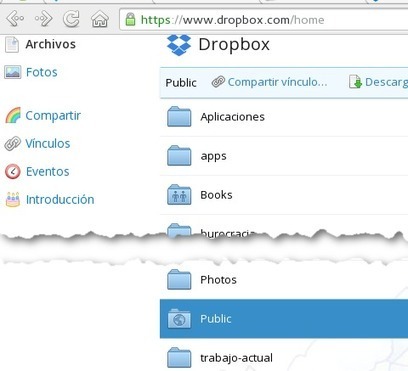Open the Fotos section
This screenshot has height=371, width=408.
(42, 72)
